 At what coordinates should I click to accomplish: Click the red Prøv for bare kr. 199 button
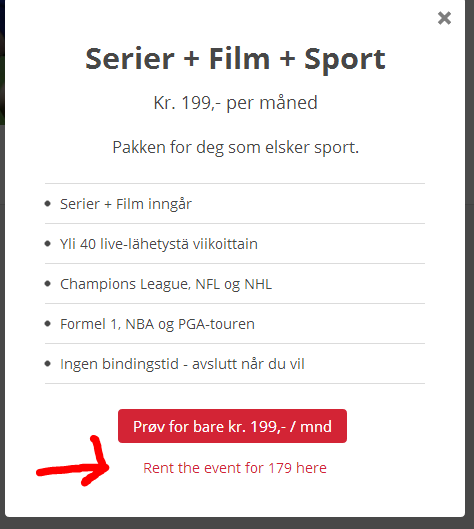pyautogui.click(x=232, y=426)
